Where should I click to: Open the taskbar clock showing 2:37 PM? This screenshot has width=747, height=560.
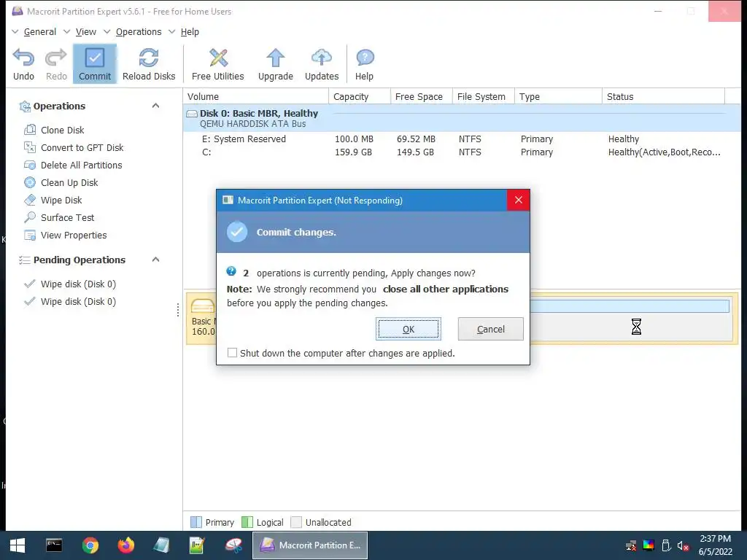click(x=715, y=545)
